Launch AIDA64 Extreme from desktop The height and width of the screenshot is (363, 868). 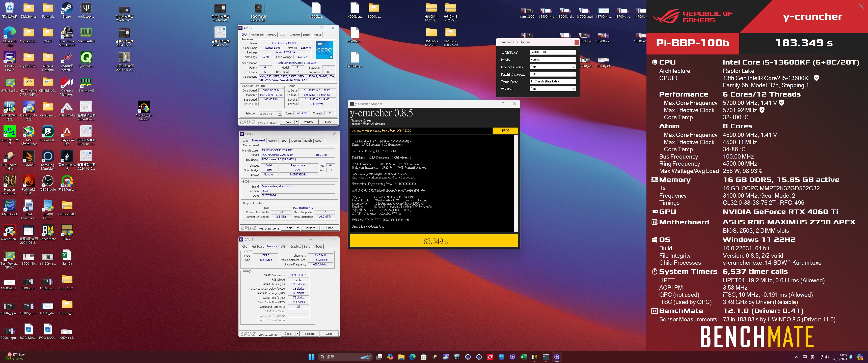click(x=47, y=61)
